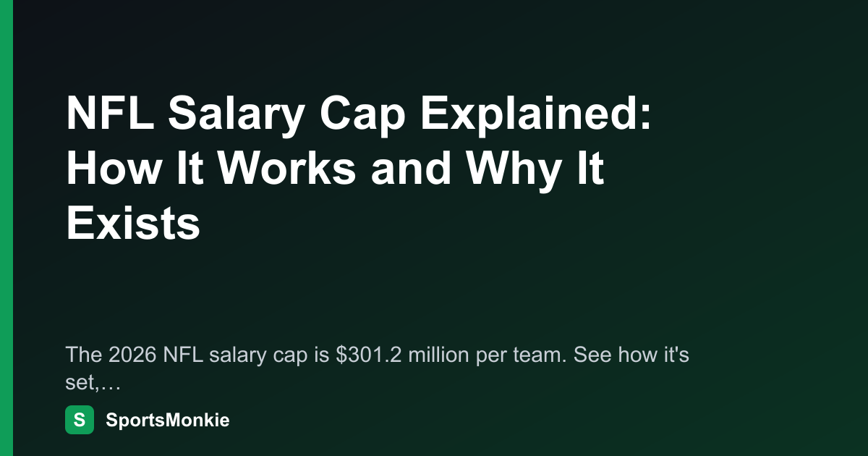The width and height of the screenshot is (868, 456).
Task: Open the SportsMonkie brand name link
Action: tap(167, 420)
